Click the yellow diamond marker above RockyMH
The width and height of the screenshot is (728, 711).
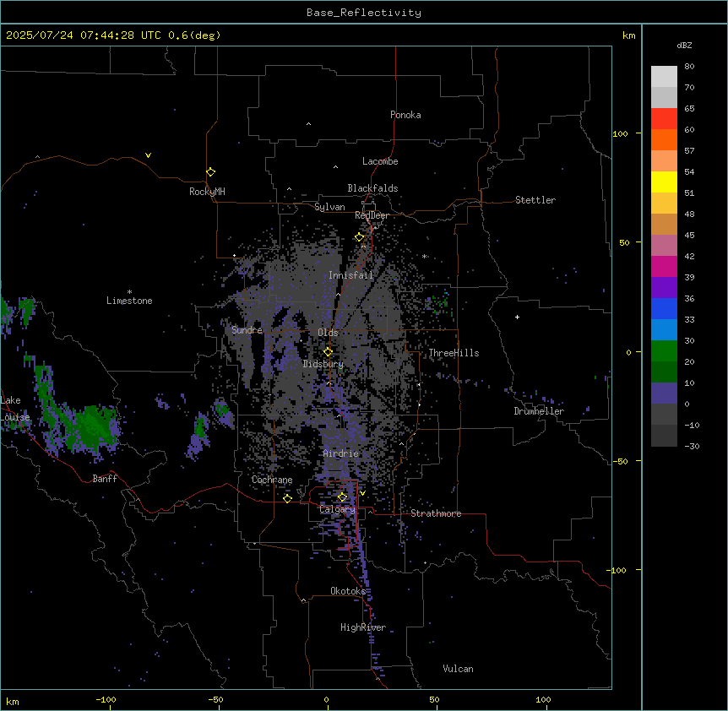[x=210, y=172]
